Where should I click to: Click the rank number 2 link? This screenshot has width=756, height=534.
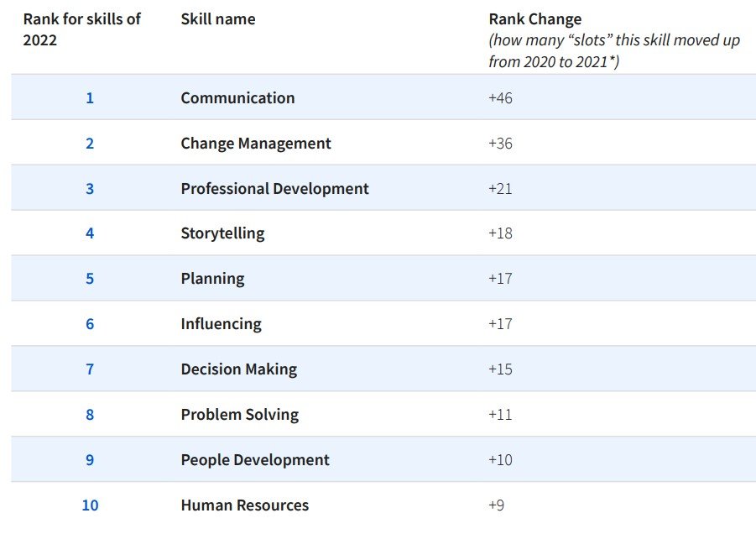[x=90, y=144]
